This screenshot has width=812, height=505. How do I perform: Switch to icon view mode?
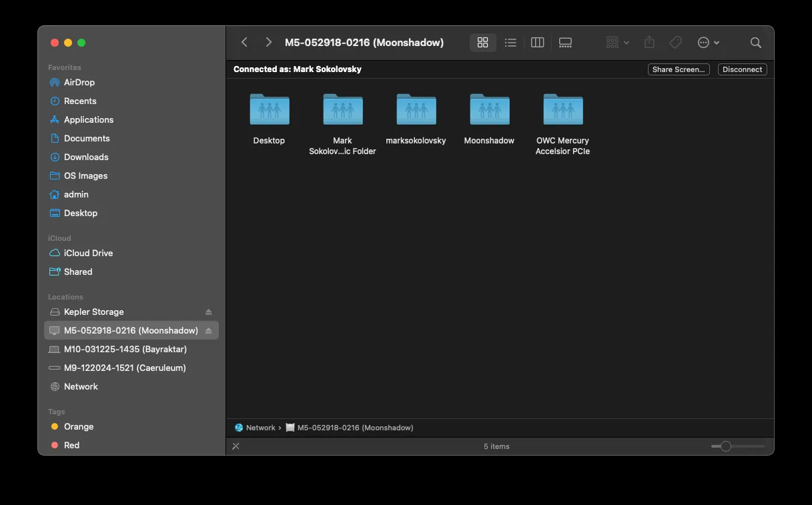pos(482,42)
